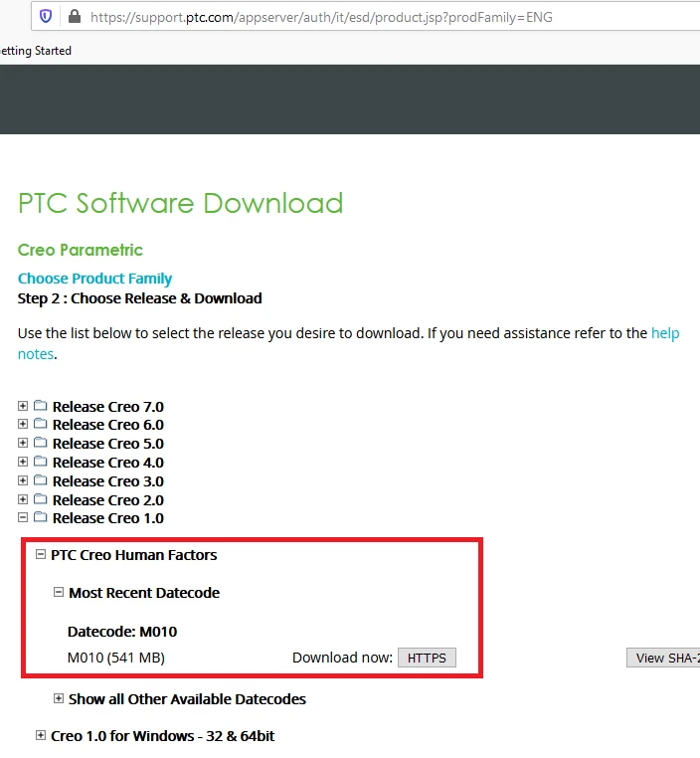Select Release Creo 3.0 label
Viewport: 700px width, 758px height.
108,481
